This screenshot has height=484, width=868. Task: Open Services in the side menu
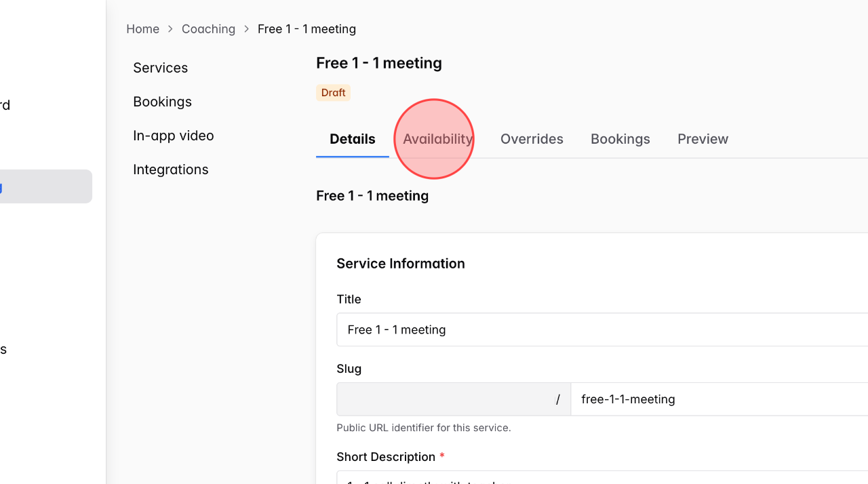click(x=161, y=68)
